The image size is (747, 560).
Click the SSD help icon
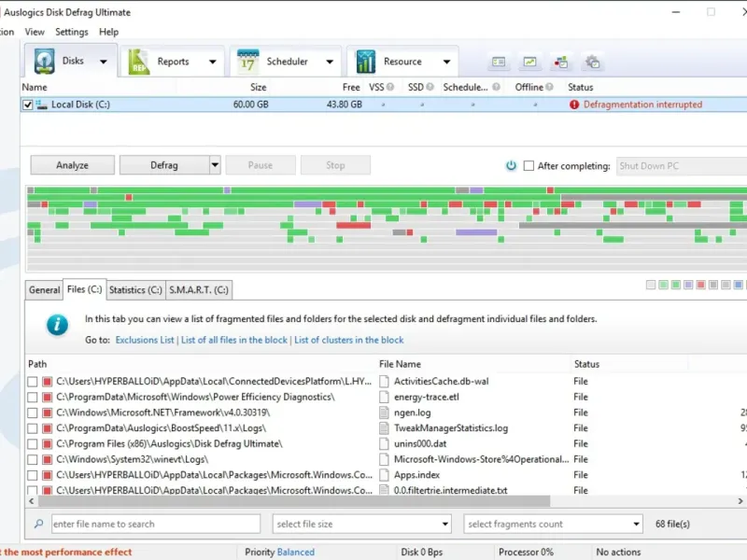click(430, 87)
